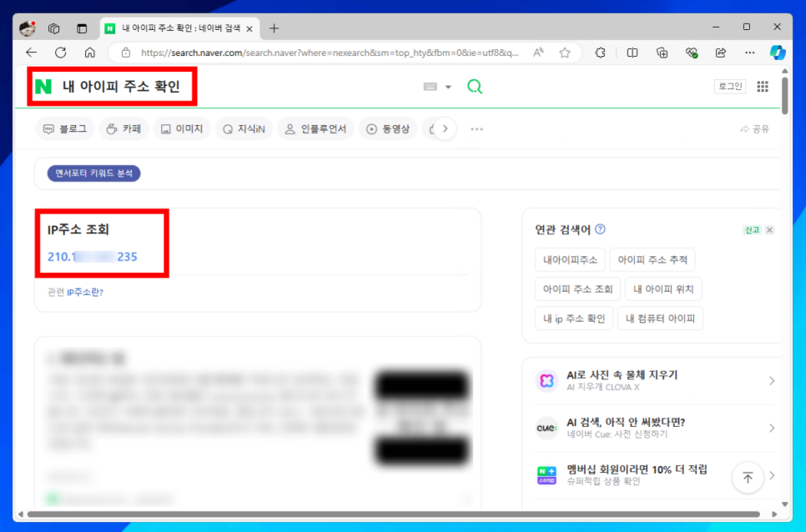Select the 블로그 tab
The width and height of the screenshot is (806, 532).
pos(65,129)
